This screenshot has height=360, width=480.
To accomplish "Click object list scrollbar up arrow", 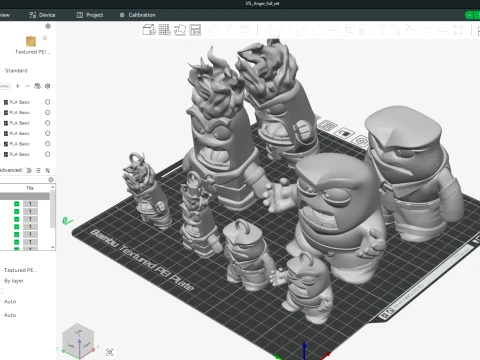I will pos(53,188).
